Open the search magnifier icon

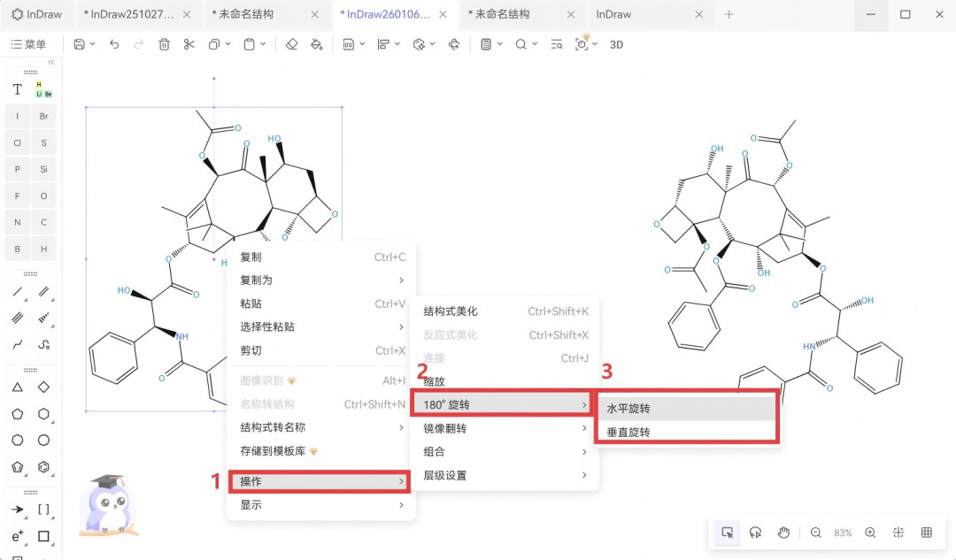(520, 44)
